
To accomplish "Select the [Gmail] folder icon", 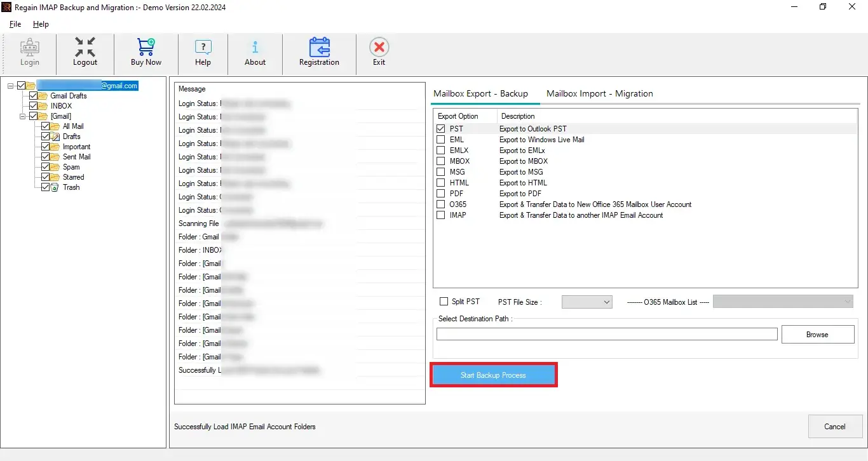I will [43, 116].
